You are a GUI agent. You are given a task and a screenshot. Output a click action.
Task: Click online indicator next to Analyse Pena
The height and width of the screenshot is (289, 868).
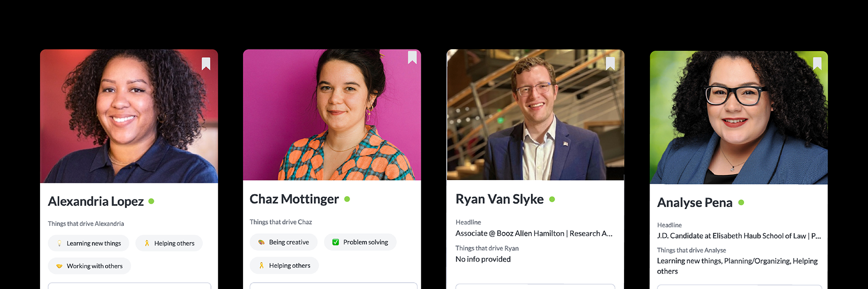(x=741, y=202)
